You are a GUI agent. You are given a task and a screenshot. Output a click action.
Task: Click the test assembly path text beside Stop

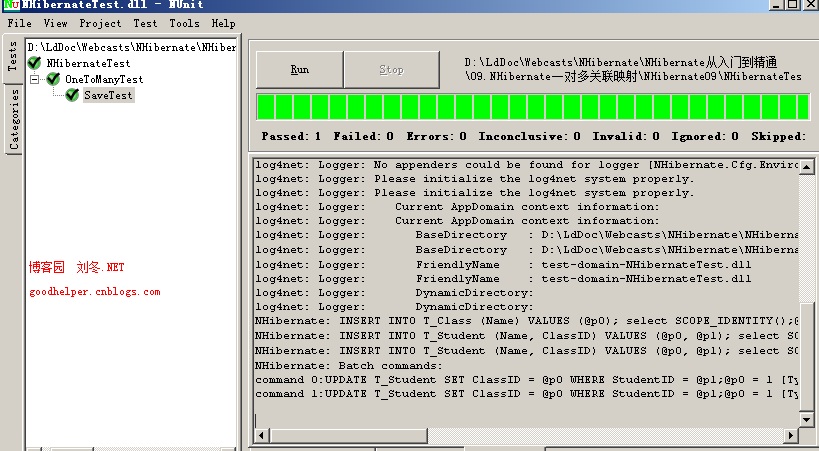click(633, 70)
